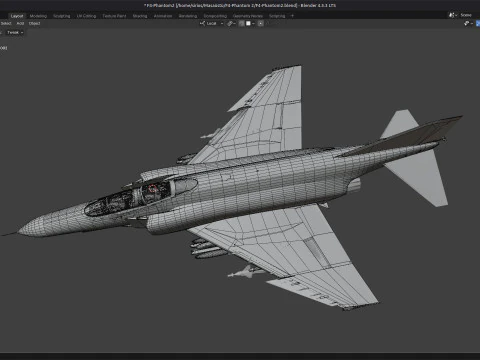Viewport: 480px width, 360px height.
Task: Switch to the Geometry Nodes workspace tab
Action: click(x=248, y=16)
